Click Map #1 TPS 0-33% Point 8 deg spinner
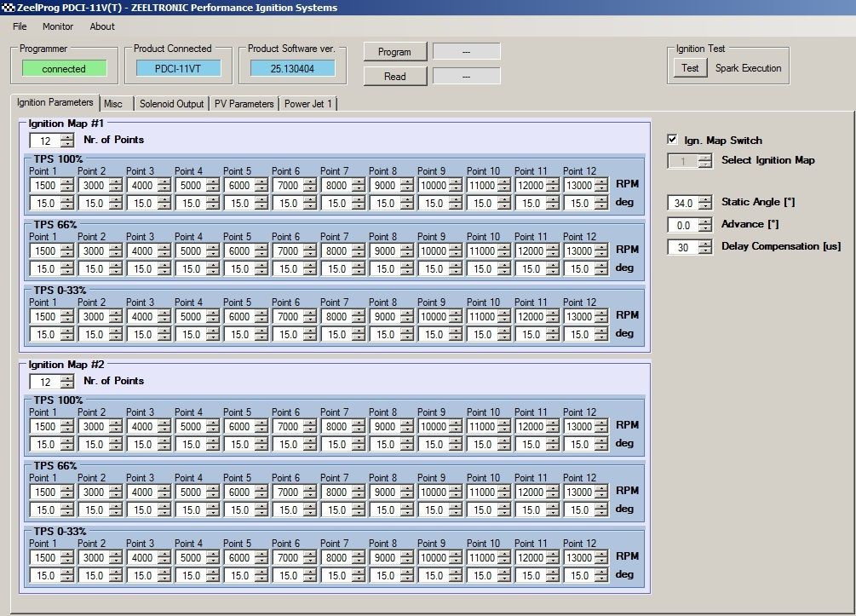The image size is (856, 616). (x=407, y=334)
